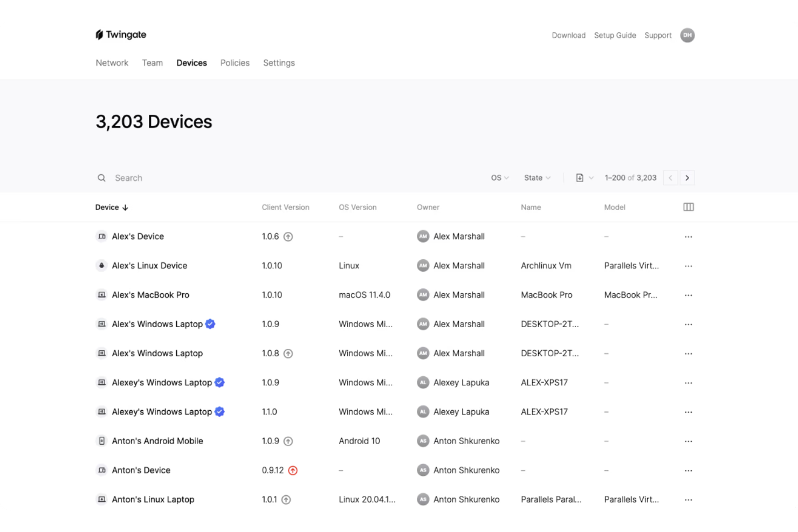
Task: Open the actions menu for Alex's Device
Action: pos(688,236)
